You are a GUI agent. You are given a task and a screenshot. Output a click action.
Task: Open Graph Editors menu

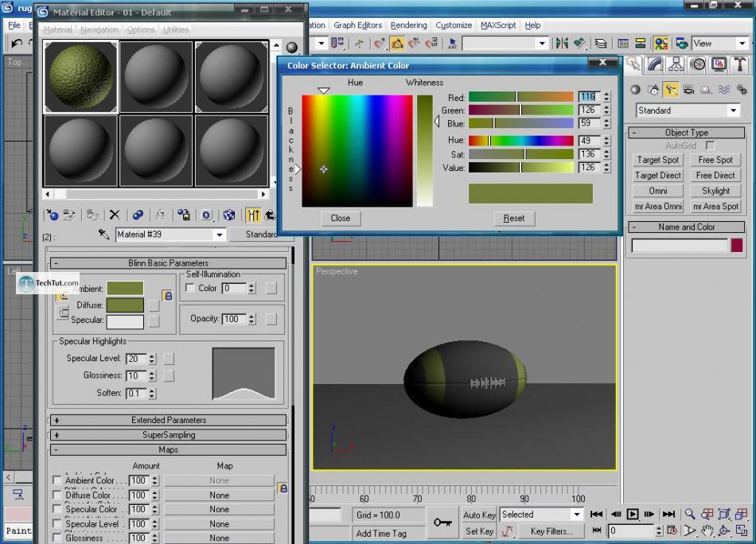coord(358,25)
